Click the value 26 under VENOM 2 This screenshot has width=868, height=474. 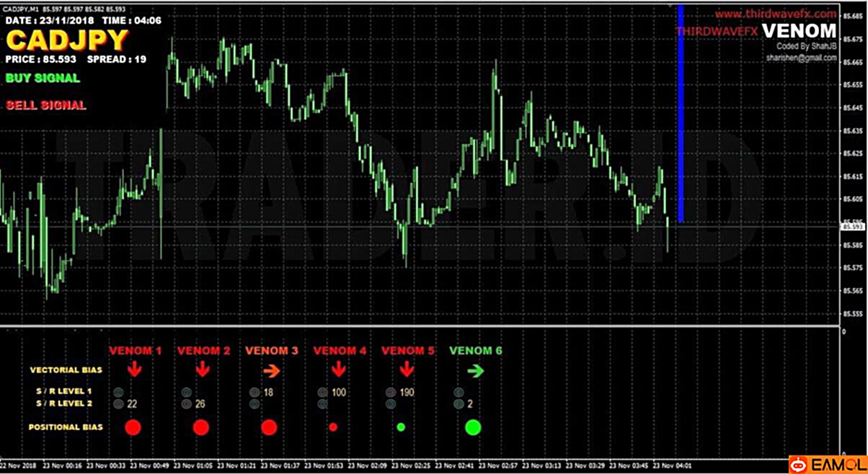coord(200,404)
